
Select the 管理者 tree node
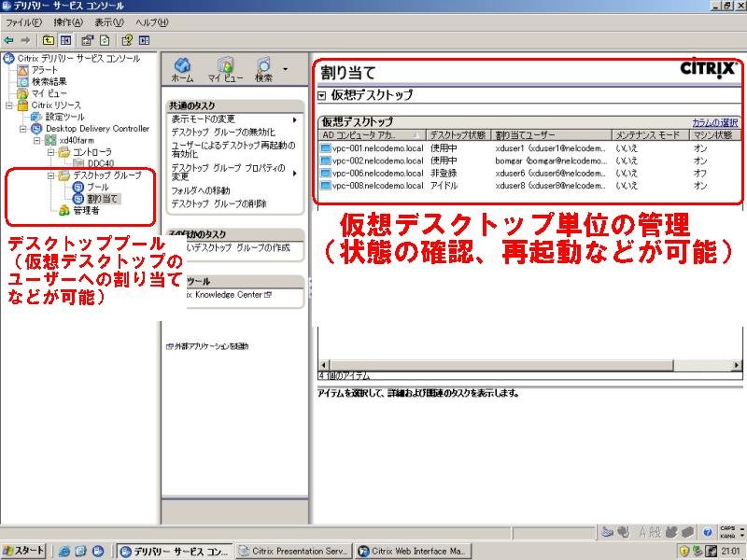coord(86,210)
